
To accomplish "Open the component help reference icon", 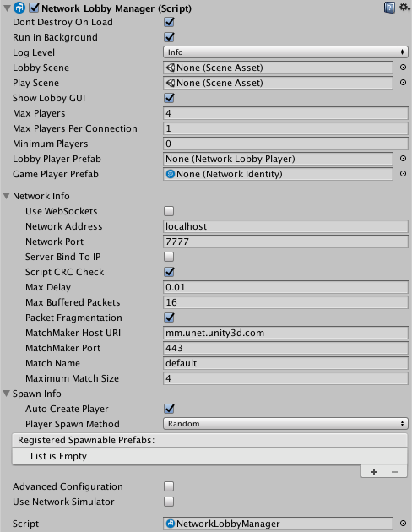I will (389, 8).
